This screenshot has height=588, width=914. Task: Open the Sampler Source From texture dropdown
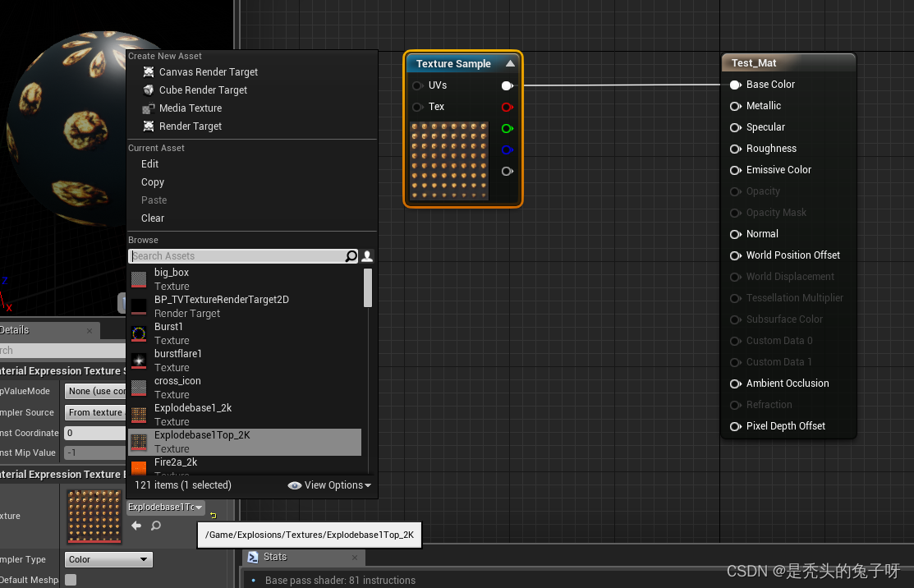pos(94,412)
